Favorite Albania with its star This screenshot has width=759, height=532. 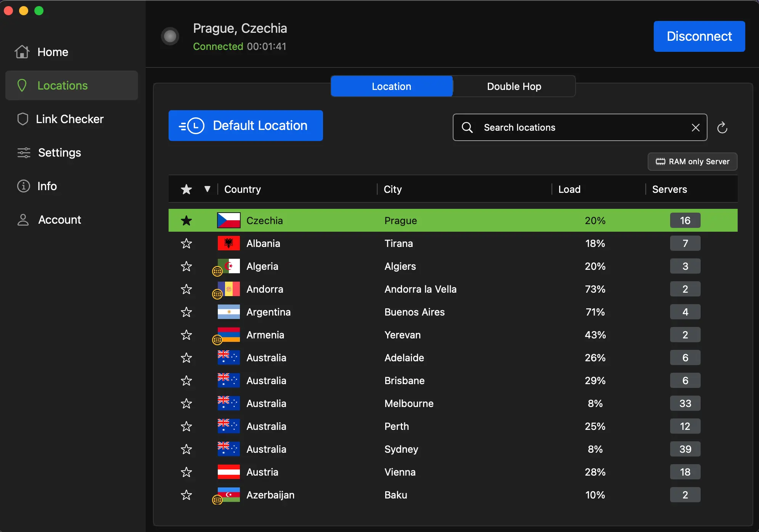pyautogui.click(x=186, y=243)
